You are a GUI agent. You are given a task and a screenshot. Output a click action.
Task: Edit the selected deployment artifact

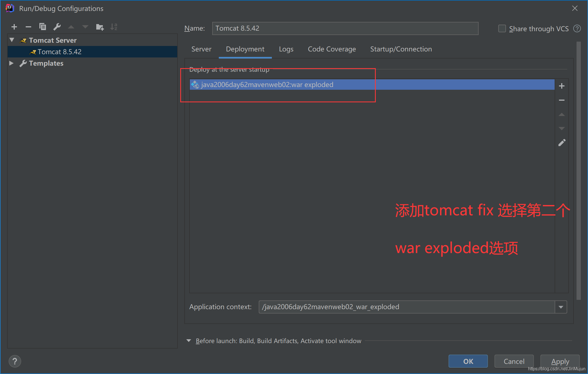click(x=562, y=143)
